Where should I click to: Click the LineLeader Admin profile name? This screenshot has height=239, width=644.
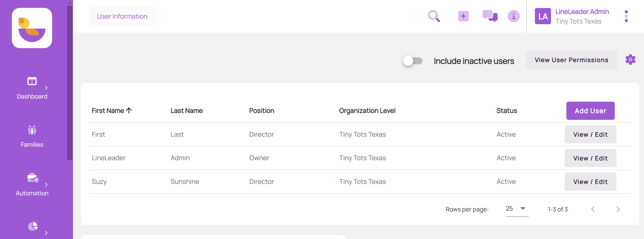pos(582,11)
